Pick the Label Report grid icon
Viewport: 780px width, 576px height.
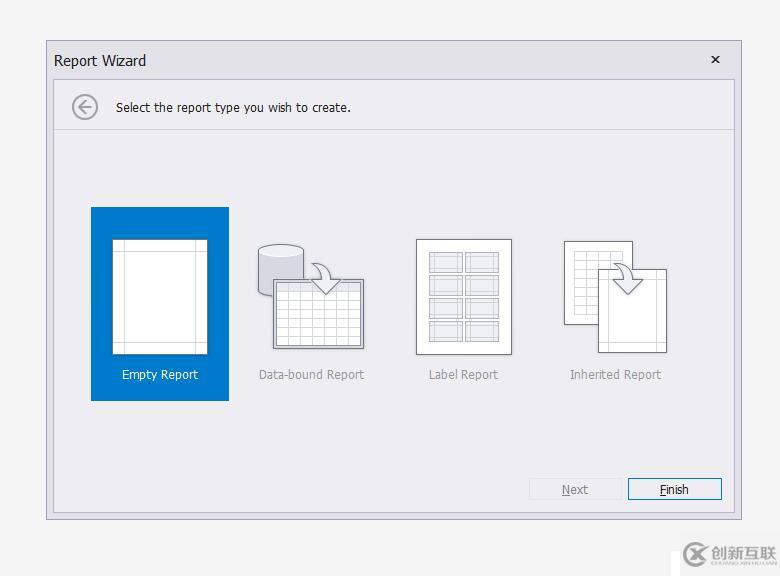(464, 297)
